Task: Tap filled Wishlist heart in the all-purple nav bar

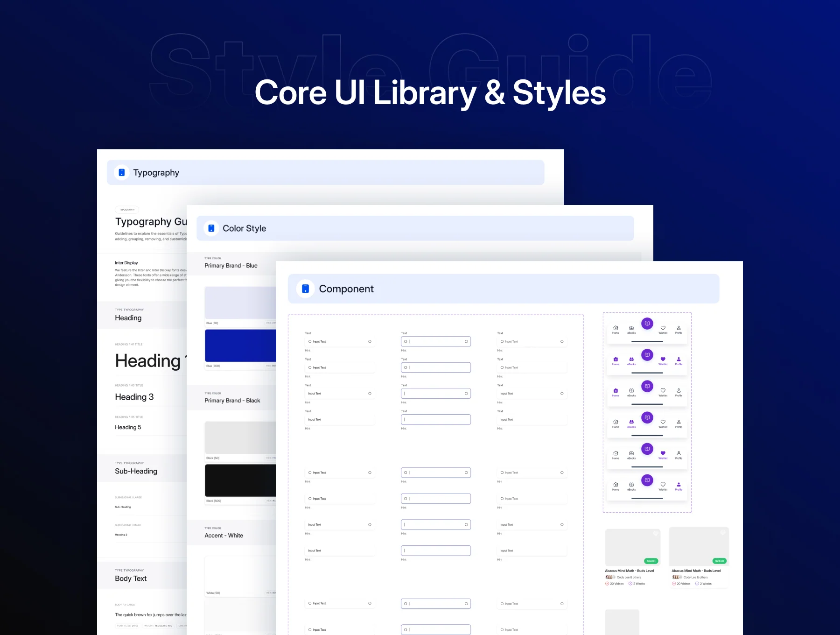Action: pos(663,360)
